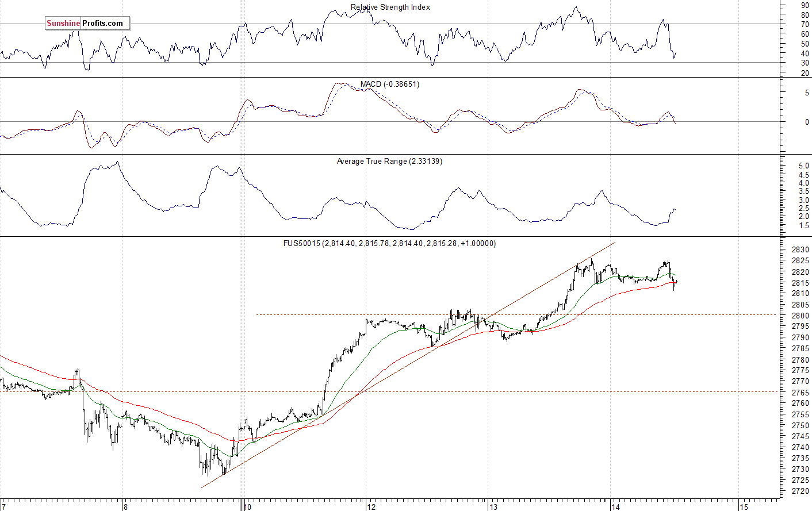This screenshot has height=511, width=812.
Task: Select date marker 13 on time axis
Action: tap(493, 507)
